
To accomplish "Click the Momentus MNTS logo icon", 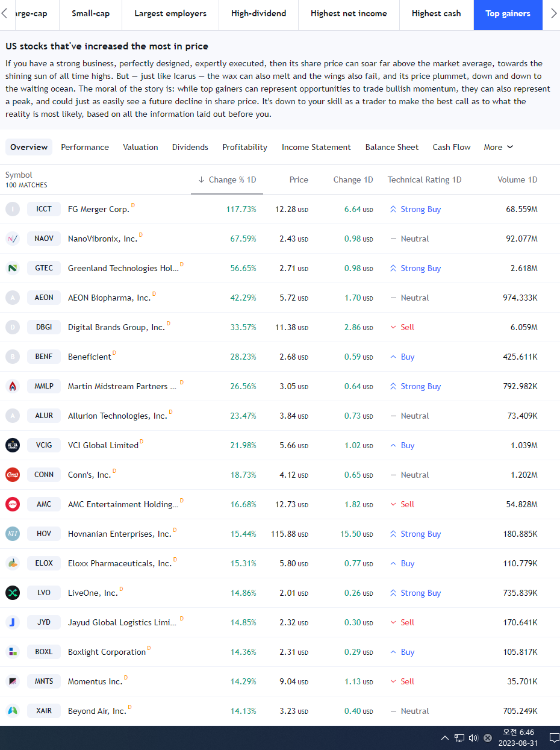I will 13,681.
